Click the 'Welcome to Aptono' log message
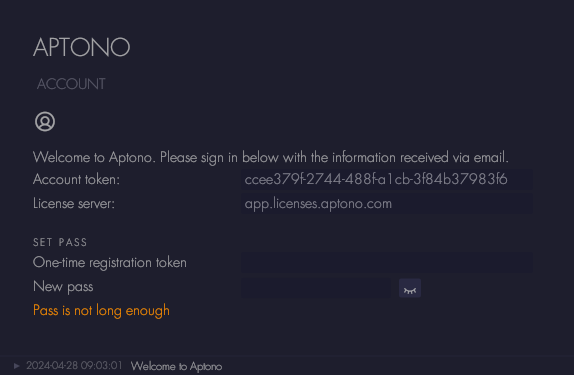This screenshot has width=574, height=375. pyautogui.click(x=176, y=366)
